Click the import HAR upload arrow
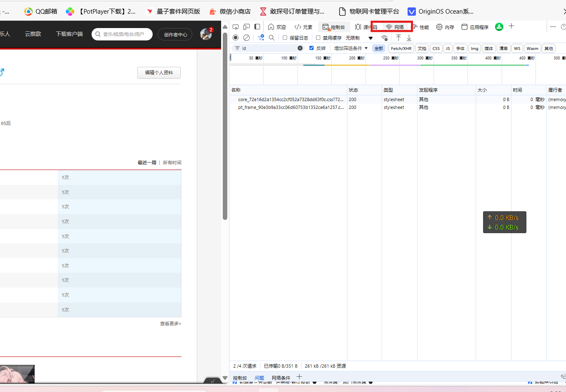Viewport: 566px width, 392px height. pos(399,38)
